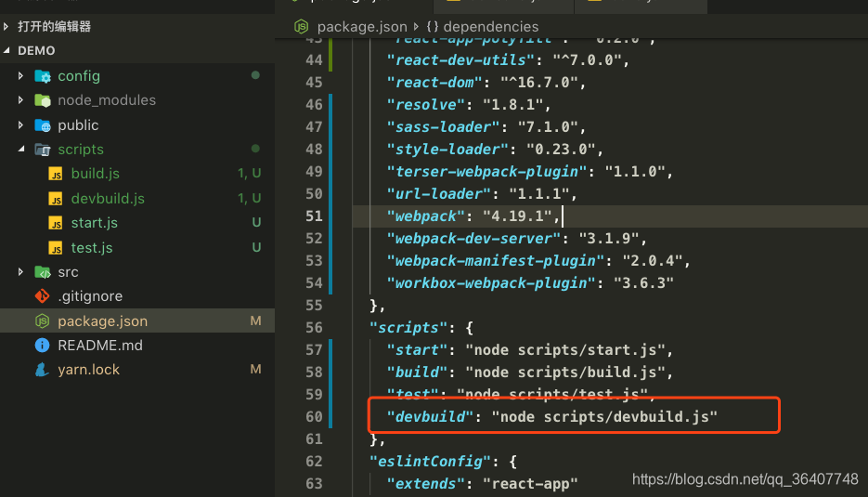
Task: Collapse the DEMO project section
Action: 6,50
